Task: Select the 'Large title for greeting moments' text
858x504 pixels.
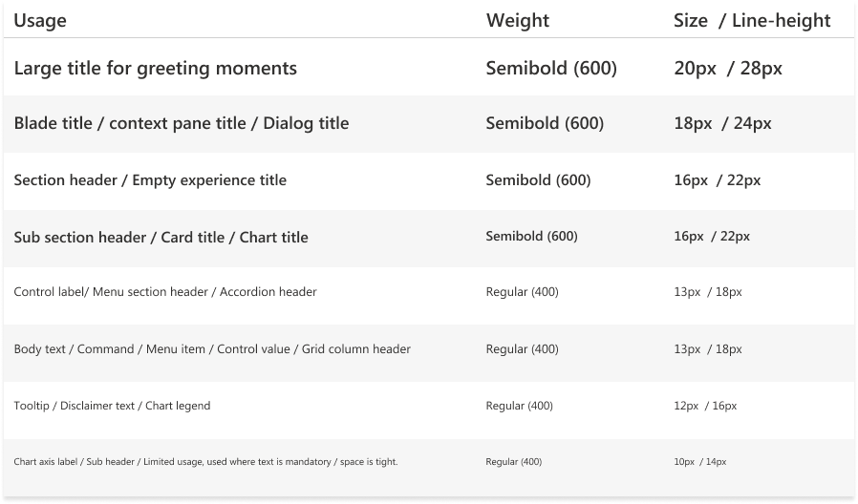Action: coord(156,69)
